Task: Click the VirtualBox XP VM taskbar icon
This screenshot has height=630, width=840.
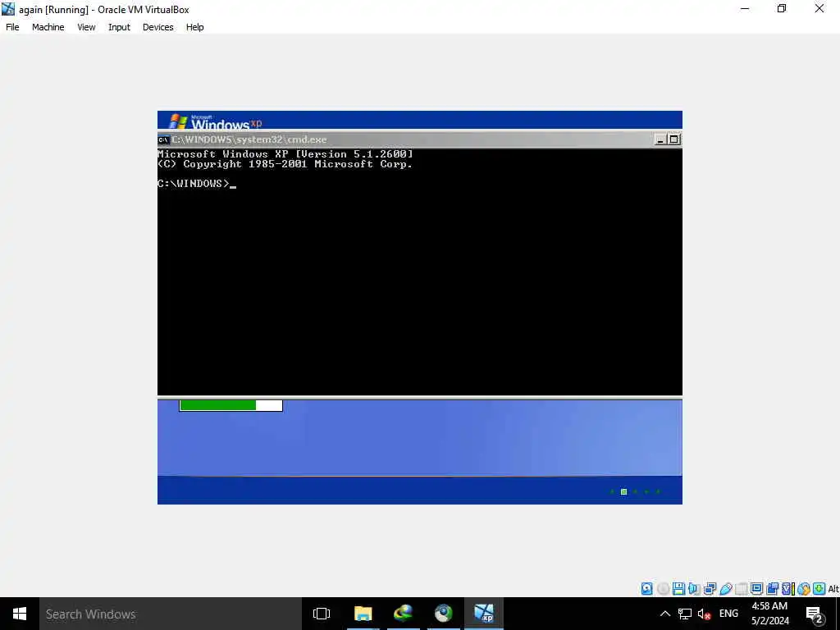Action: coord(484,614)
